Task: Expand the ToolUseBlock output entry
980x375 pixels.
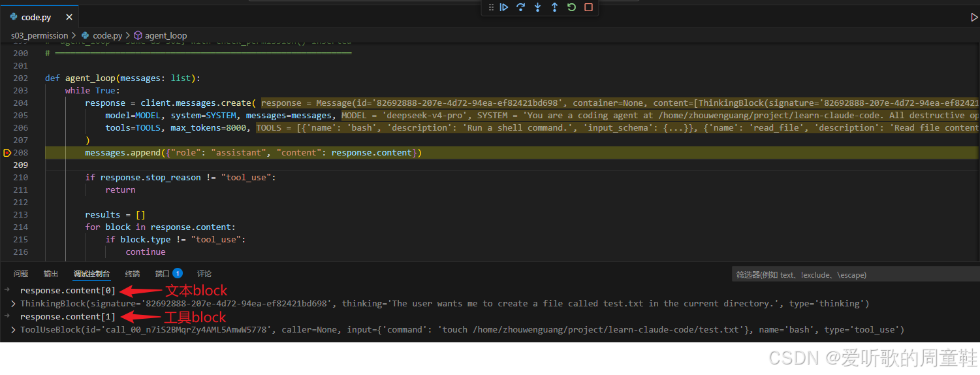Action: coord(14,330)
